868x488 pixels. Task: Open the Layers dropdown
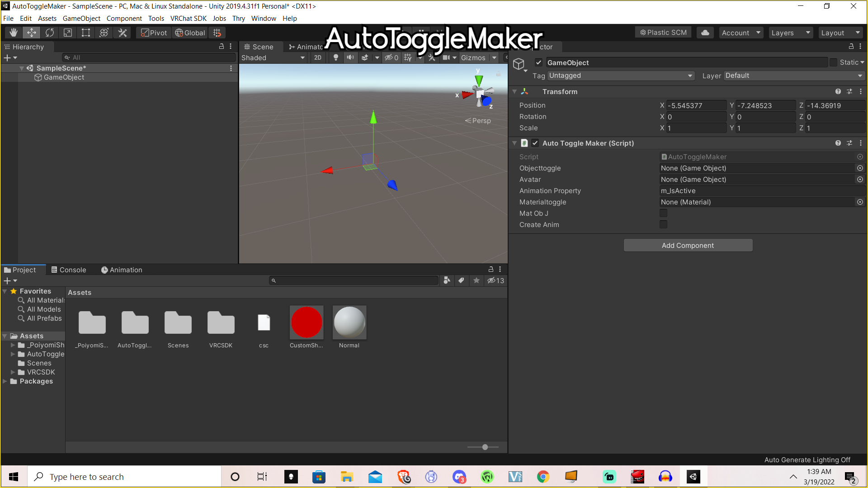[791, 33]
